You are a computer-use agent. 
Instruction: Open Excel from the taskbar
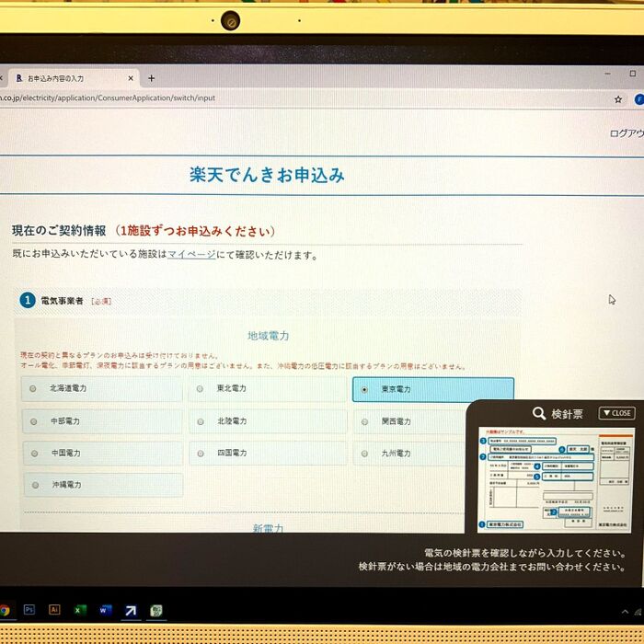point(80,609)
